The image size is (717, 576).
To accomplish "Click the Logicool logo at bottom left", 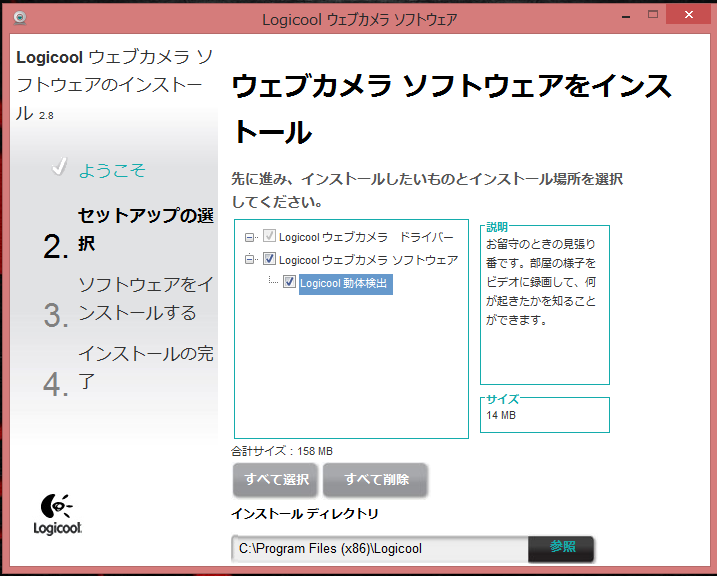I will coord(58,514).
